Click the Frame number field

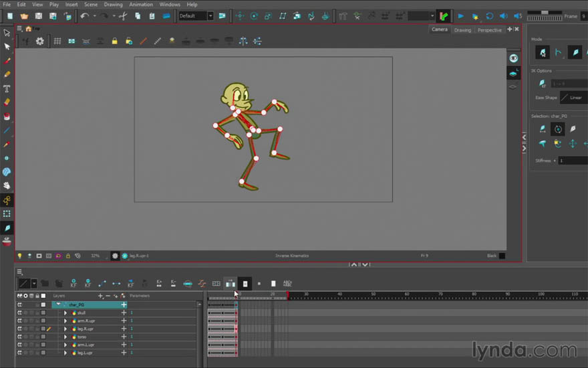pyautogui.click(x=584, y=16)
